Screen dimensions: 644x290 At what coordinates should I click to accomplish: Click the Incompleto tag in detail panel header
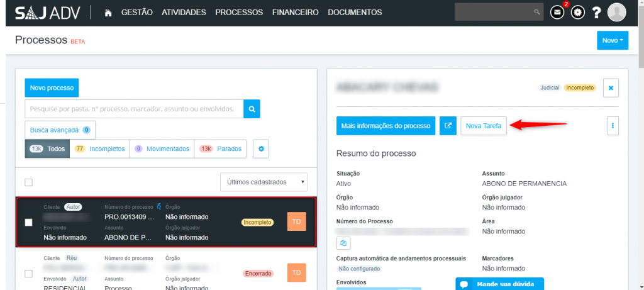tap(579, 88)
